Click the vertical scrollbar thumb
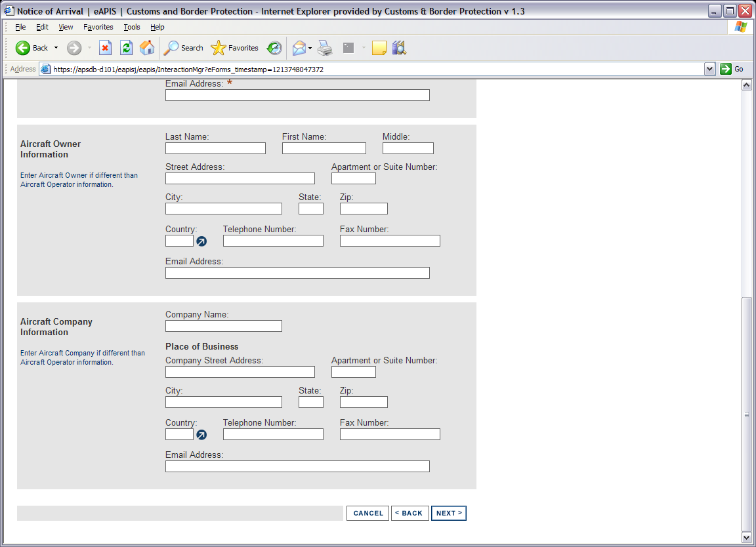Viewport: 756px width, 547px height. pyautogui.click(x=745, y=413)
